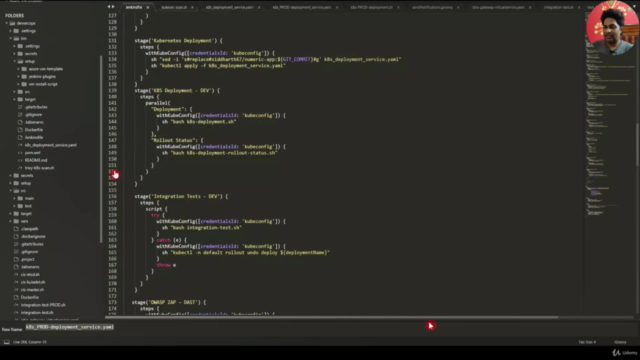Click Line, Column indicator in status bar

tap(30, 342)
